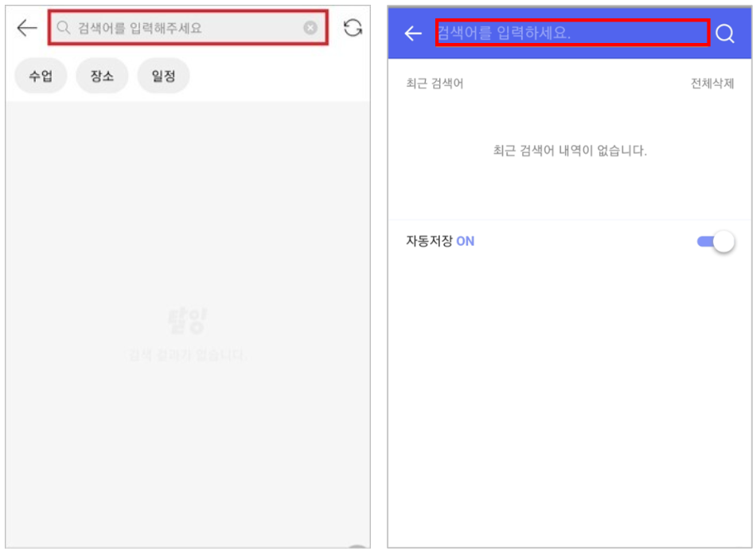Clear the search text with the gray X icon
The width and height of the screenshot is (756, 551).
tap(310, 28)
